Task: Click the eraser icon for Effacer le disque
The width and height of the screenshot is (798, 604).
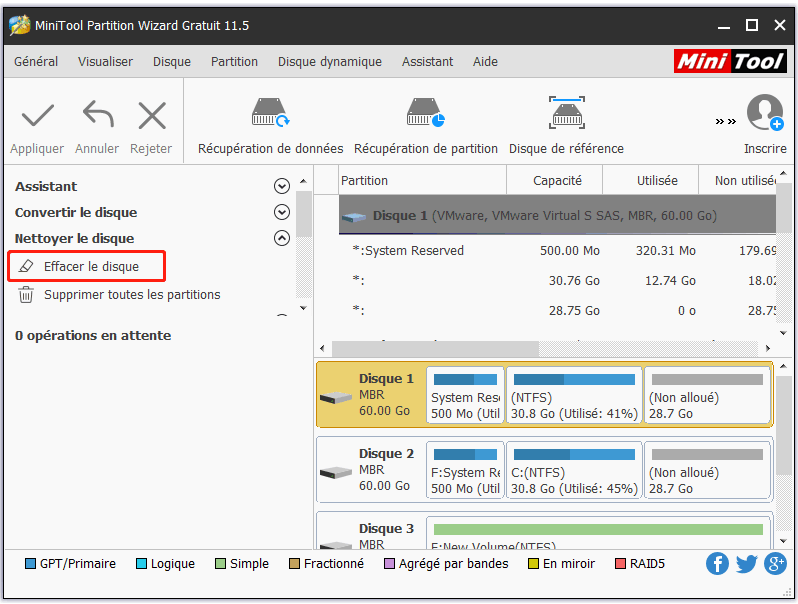Action: click(x=26, y=266)
